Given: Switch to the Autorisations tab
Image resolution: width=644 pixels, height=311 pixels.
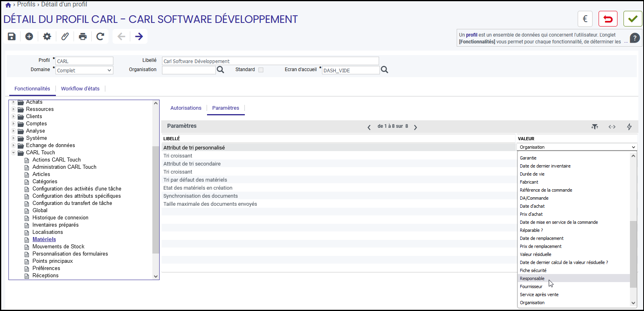Looking at the screenshot, I should click(186, 108).
